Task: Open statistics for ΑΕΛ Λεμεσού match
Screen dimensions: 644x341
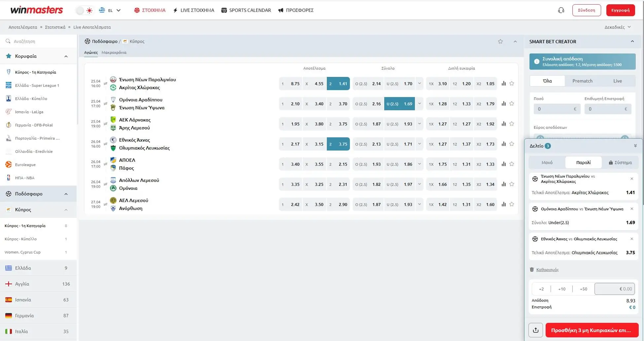Action: coord(504,204)
